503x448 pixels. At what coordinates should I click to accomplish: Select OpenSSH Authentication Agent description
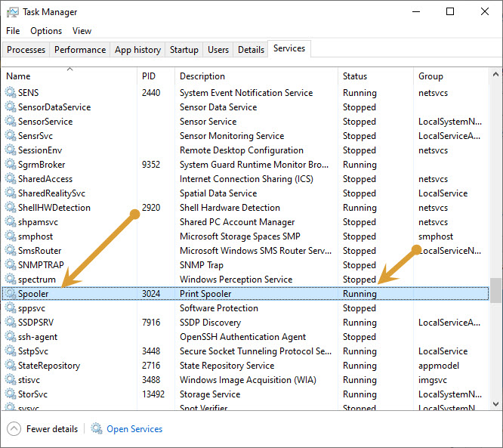(x=242, y=337)
